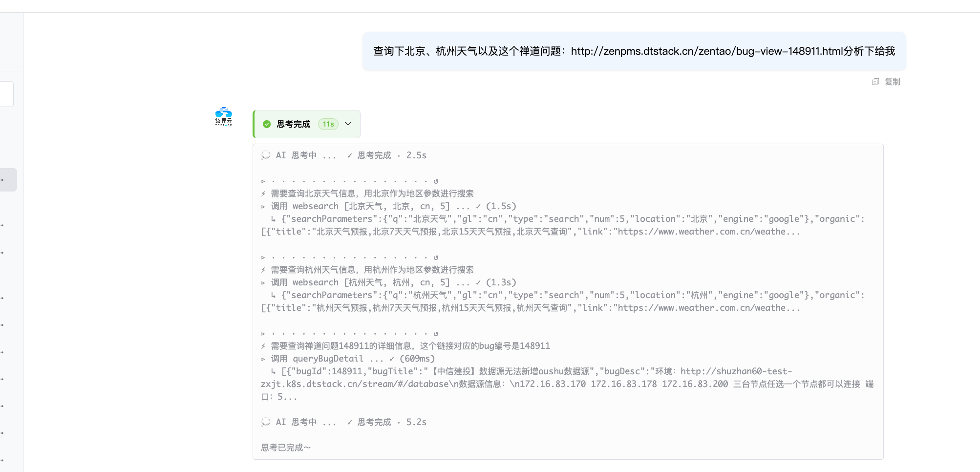Image resolution: width=980 pixels, height=472 pixels.
Task: Click the user message with zentao bug link
Action: coord(634,51)
